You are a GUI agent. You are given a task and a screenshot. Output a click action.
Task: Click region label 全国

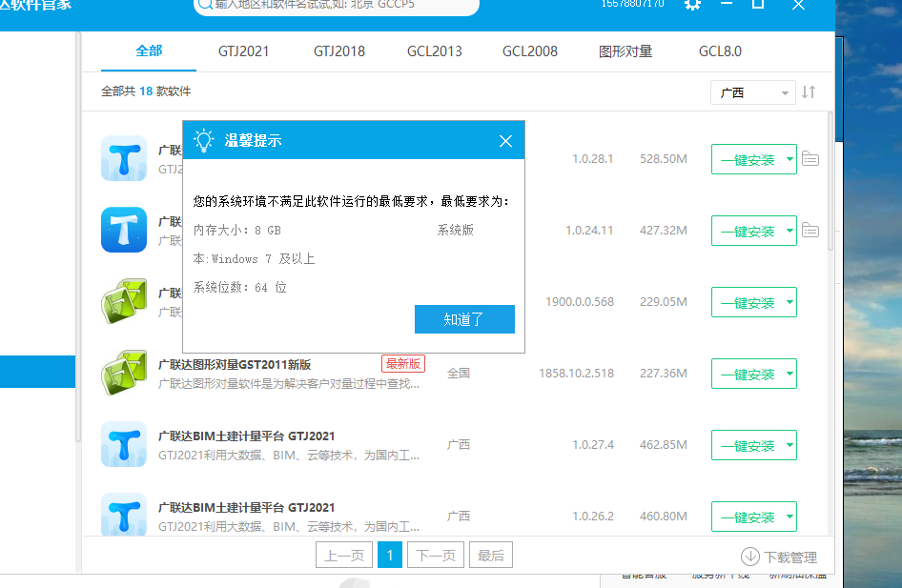(x=459, y=373)
